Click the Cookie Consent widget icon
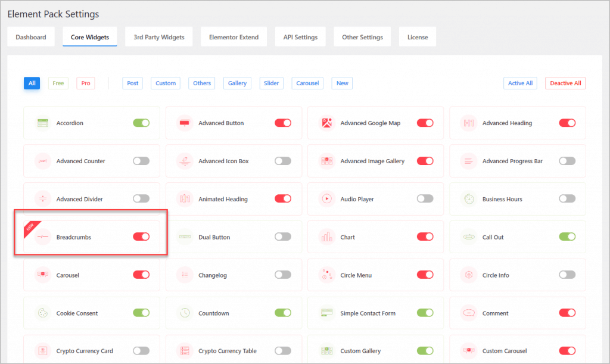The image size is (610, 364). coord(42,313)
